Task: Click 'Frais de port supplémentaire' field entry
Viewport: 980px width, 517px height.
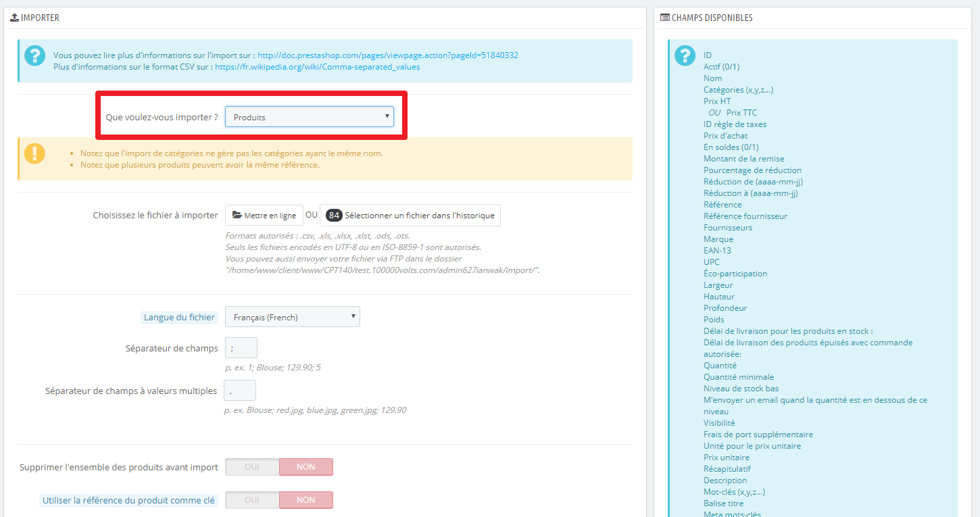Action: click(758, 435)
